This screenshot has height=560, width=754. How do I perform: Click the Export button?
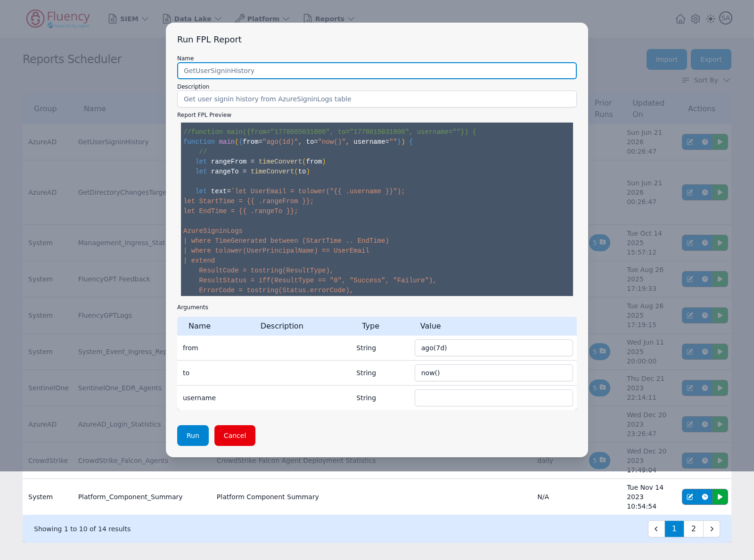click(711, 59)
